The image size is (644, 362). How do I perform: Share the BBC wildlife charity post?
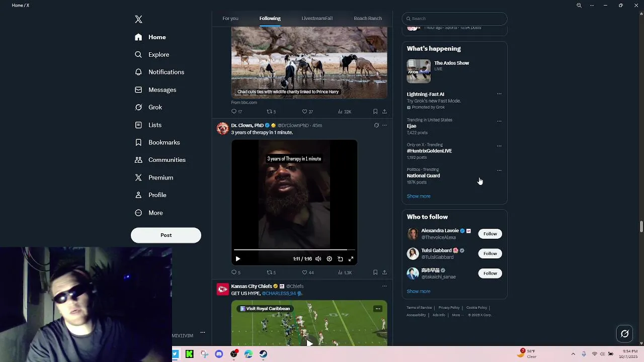pos(384,112)
